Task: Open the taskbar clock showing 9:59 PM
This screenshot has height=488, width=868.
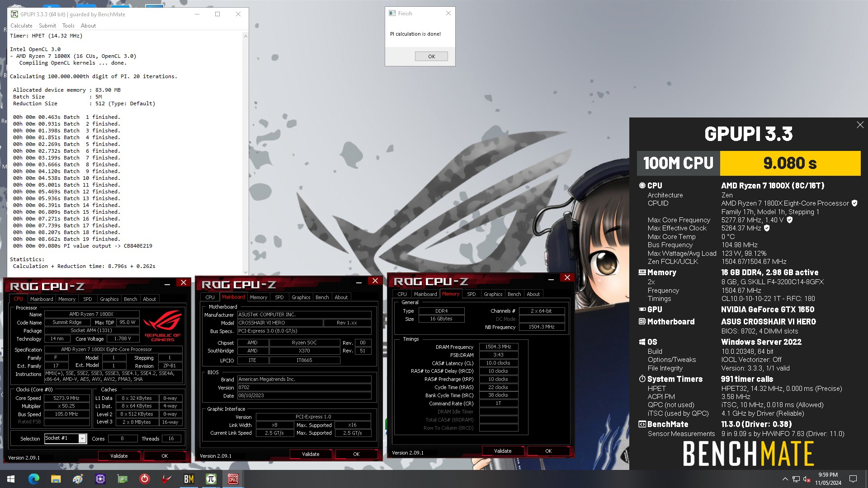Action: pyautogui.click(x=828, y=479)
